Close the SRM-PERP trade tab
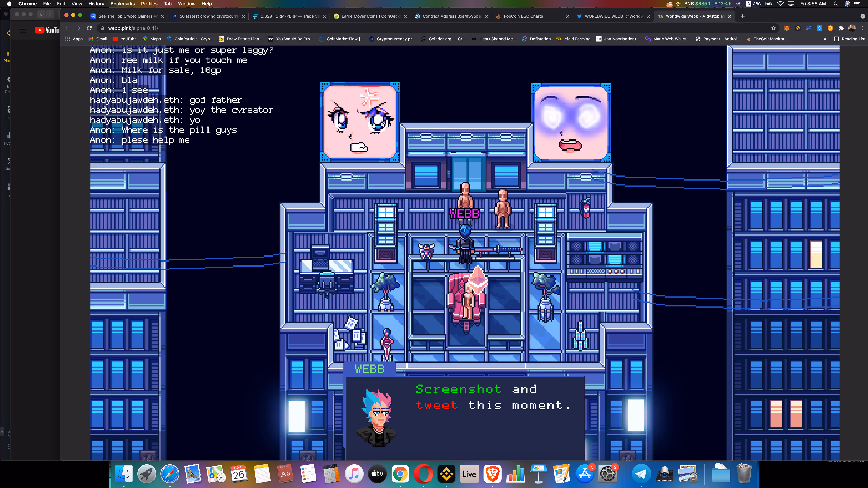The width and height of the screenshot is (868, 488). coord(324,16)
